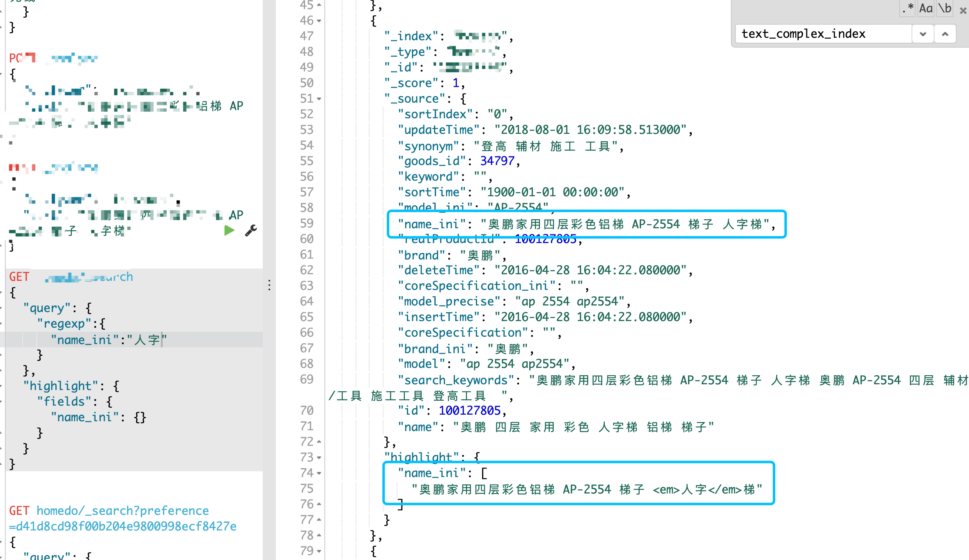Click the three-dot pane resize handle
Screen dimensions: 969x560
(269, 285)
